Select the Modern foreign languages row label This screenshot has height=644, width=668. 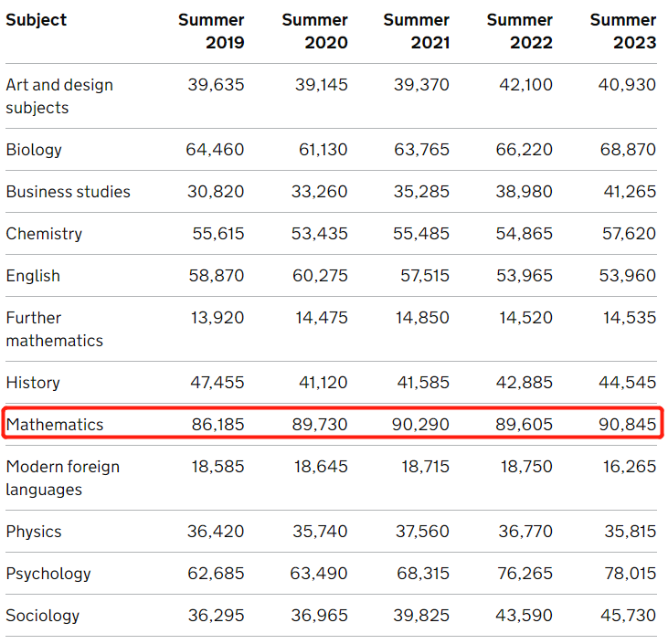coord(62,478)
